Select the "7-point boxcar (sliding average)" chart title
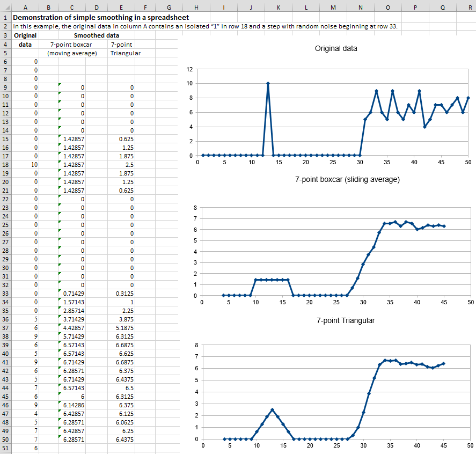The width and height of the screenshot is (476, 454). click(347, 179)
